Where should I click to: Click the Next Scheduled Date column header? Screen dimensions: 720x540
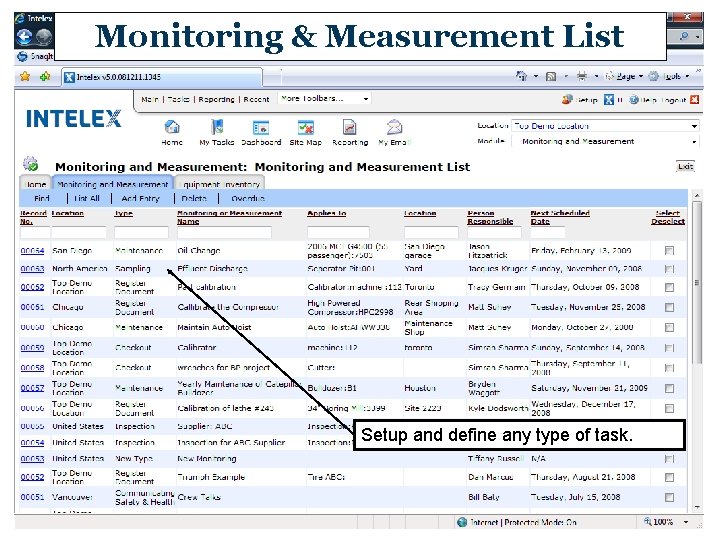click(560, 217)
